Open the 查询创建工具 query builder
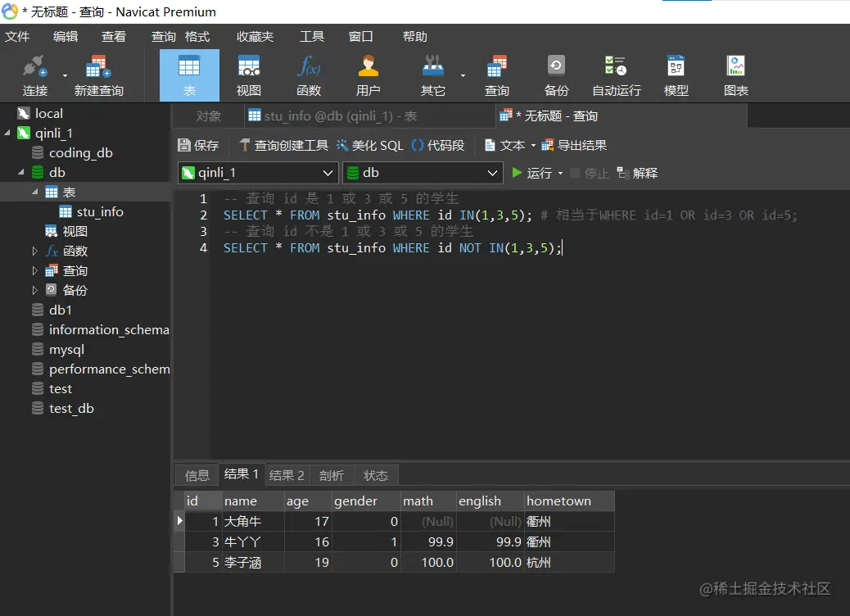 (x=283, y=145)
